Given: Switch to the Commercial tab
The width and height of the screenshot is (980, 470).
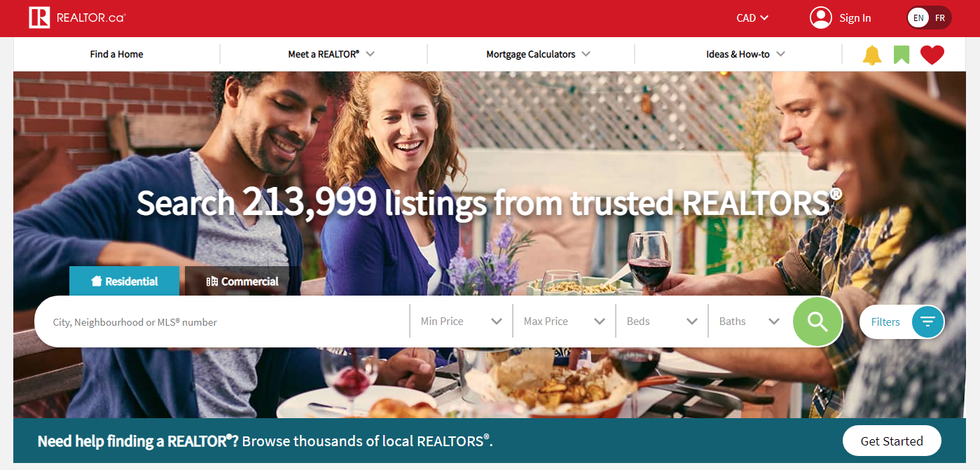Looking at the screenshot, I should 242,281.
